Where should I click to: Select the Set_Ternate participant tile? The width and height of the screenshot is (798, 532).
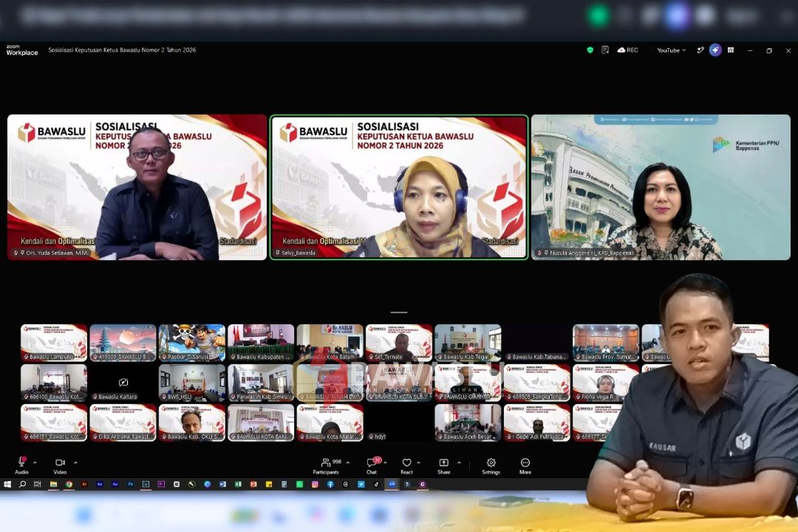click(399, 343)
